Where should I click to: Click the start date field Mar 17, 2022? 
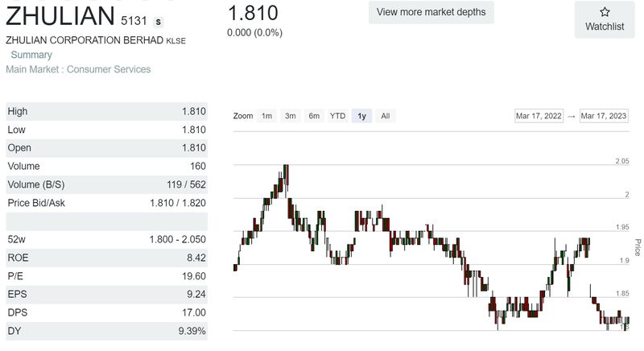point(539,116)
